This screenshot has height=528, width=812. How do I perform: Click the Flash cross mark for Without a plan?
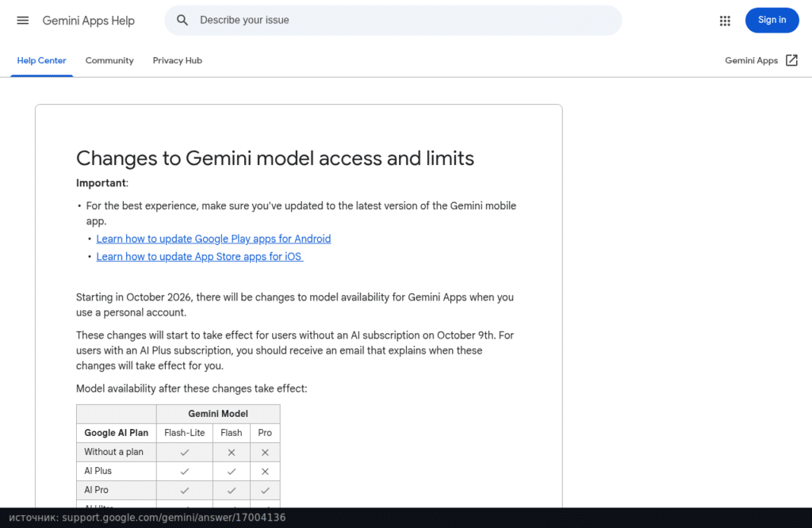tap(232, 453)
